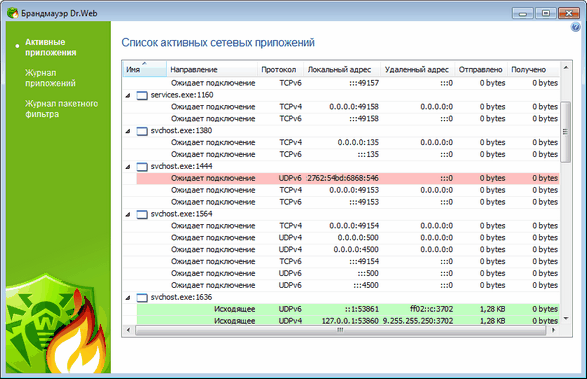
Task: Sort by the Удаленный адрес column header
Action: (417, 69)
